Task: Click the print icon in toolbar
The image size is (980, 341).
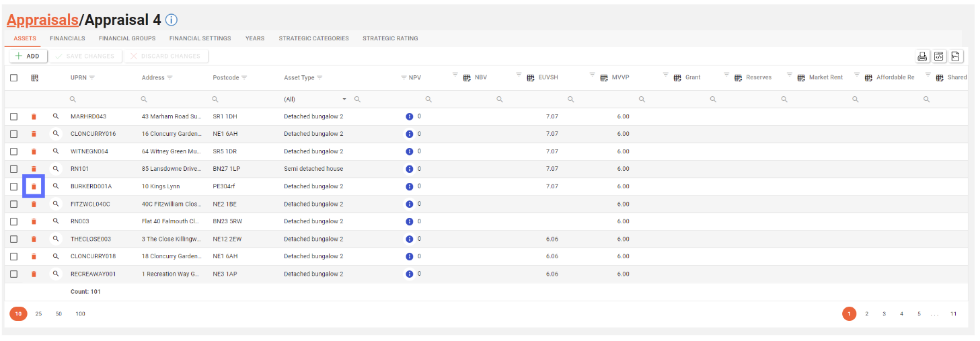Action: 922,56
